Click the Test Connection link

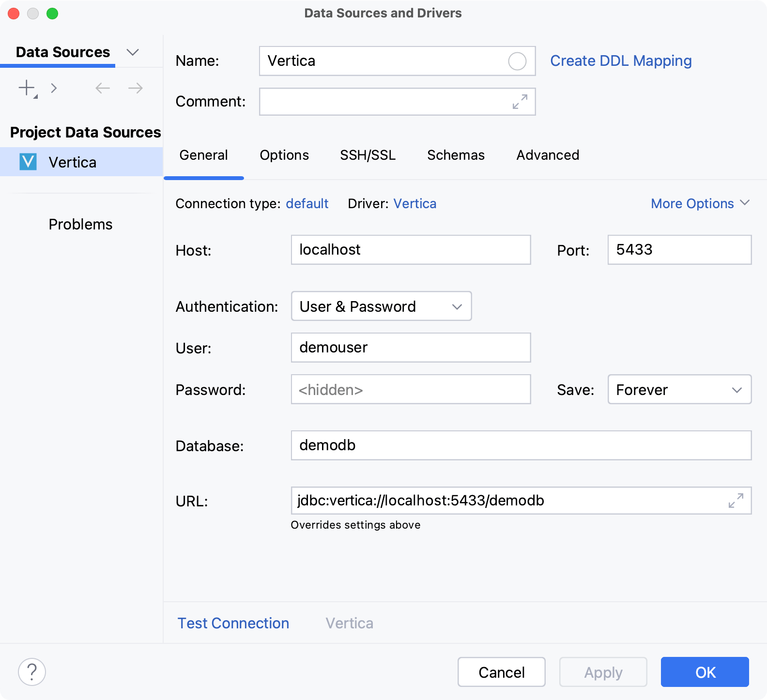point(233,624)
